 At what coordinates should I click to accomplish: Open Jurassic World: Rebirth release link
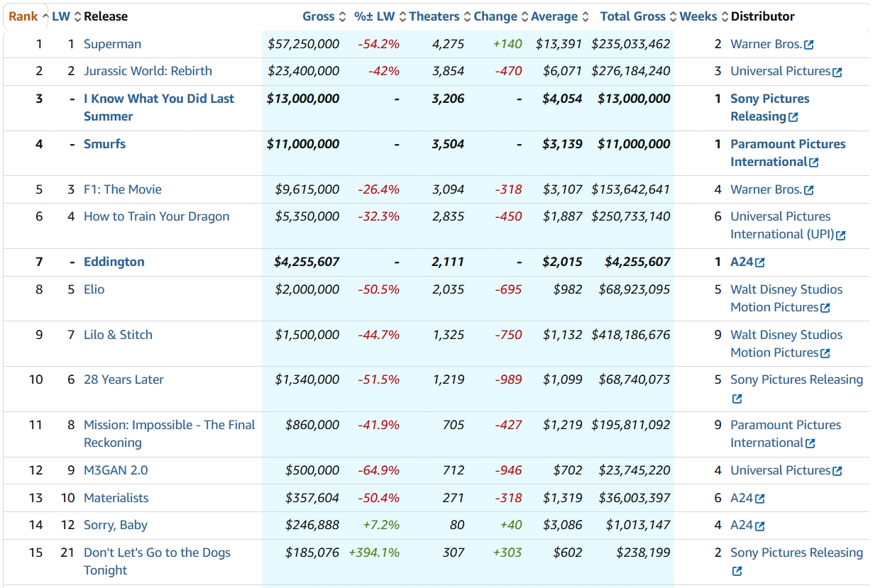(148, 71)
